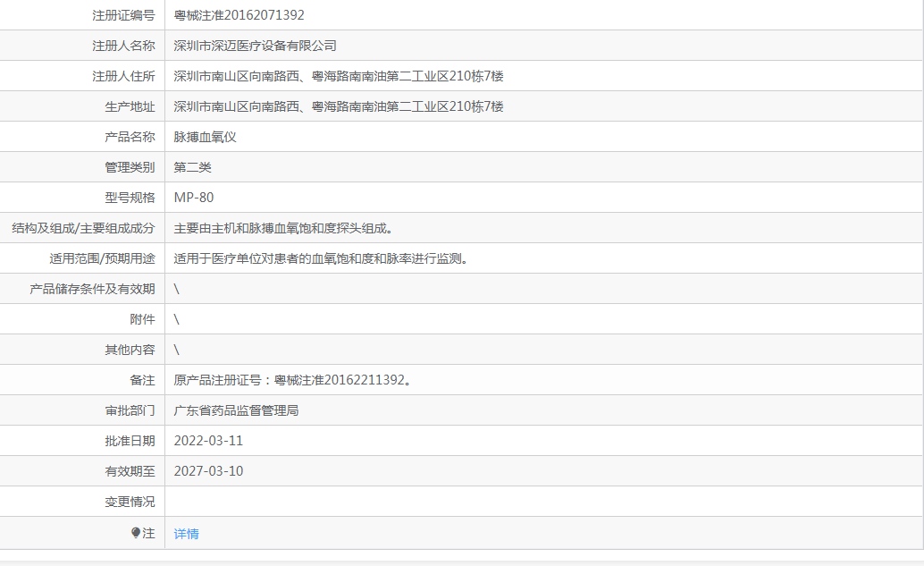
Task: Click the 备注 label
Action: (x=143, y=380)
